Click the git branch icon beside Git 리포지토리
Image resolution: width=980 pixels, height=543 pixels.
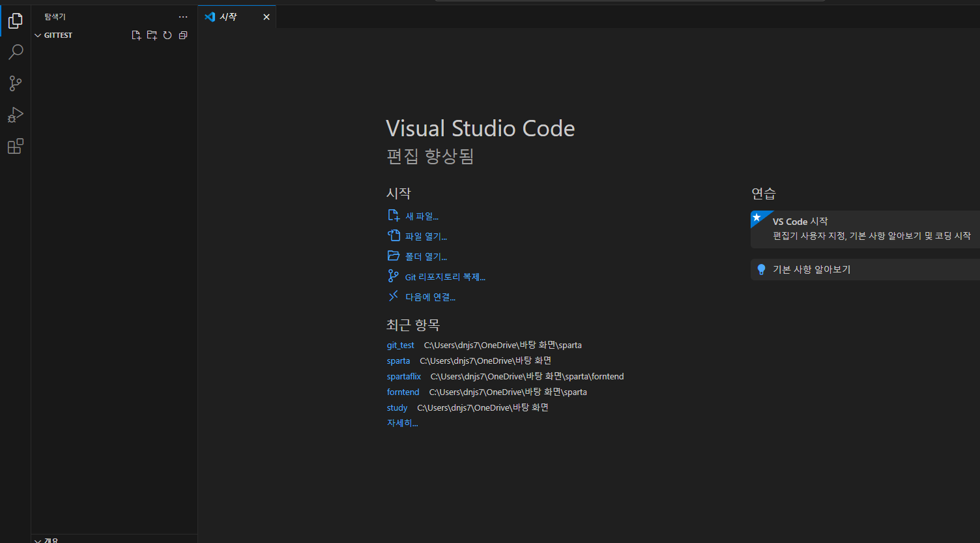(394, 276)
